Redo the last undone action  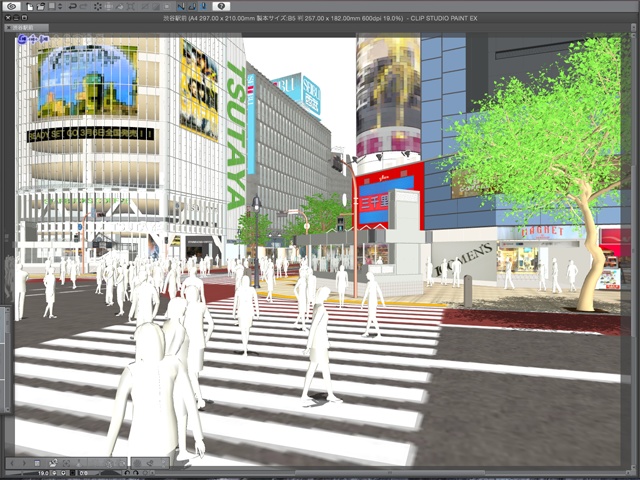coord(83,7)
